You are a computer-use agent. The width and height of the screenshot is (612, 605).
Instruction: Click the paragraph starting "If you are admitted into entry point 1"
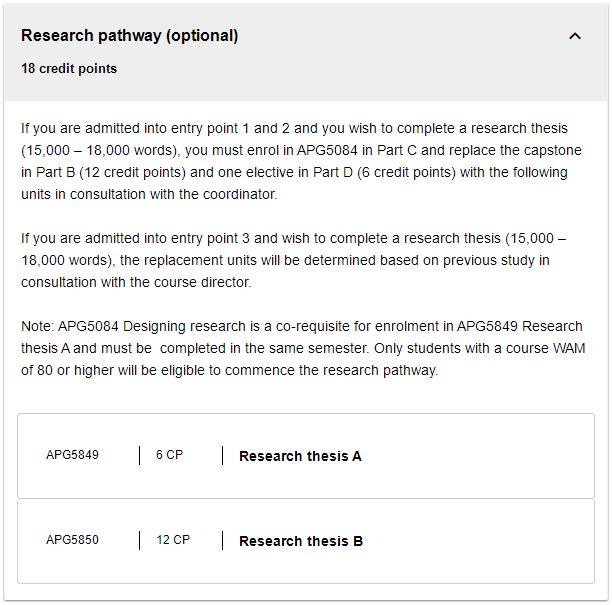[300, 161]
